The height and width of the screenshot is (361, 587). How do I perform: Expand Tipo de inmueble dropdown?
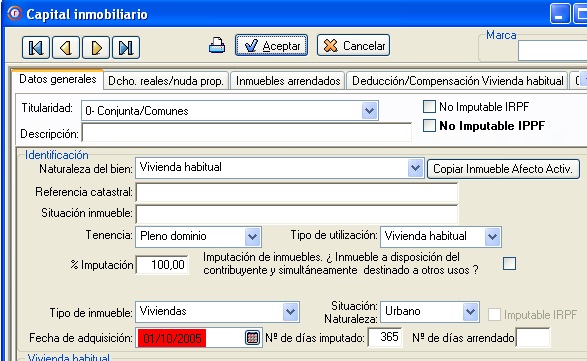291,312
